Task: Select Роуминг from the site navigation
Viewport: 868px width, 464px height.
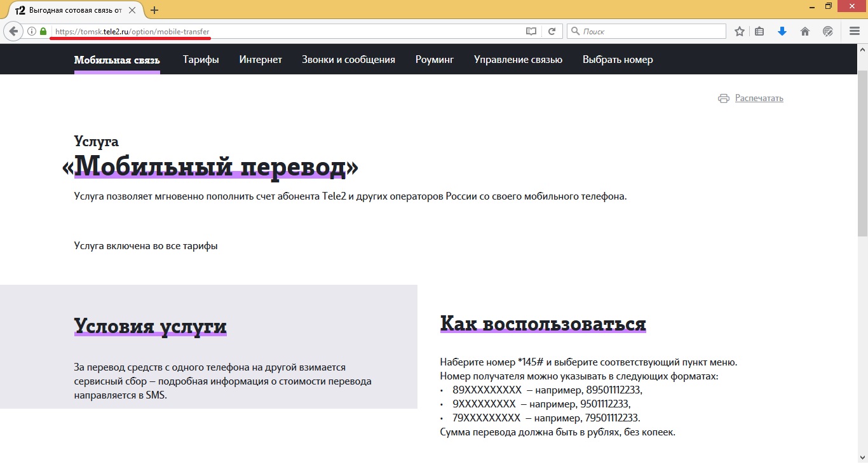Action: pos(434,58)
